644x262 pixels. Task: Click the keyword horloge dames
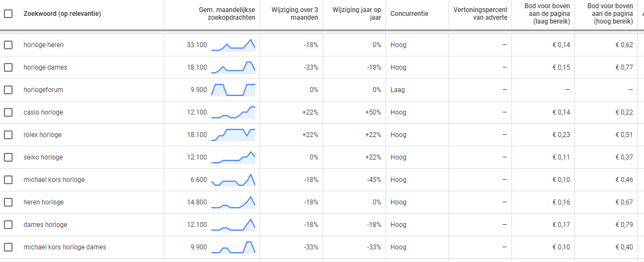point(45,67)
